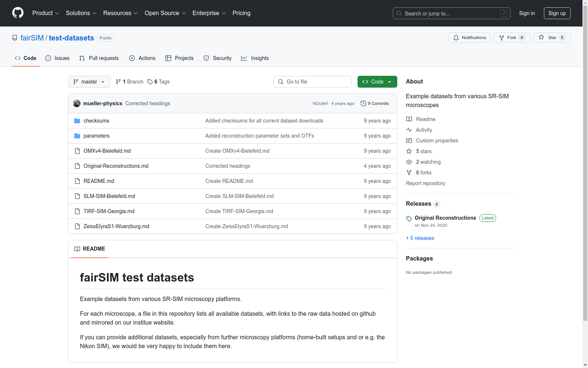Click the Fork icon
Screen dimensions: 588x368
502,38
